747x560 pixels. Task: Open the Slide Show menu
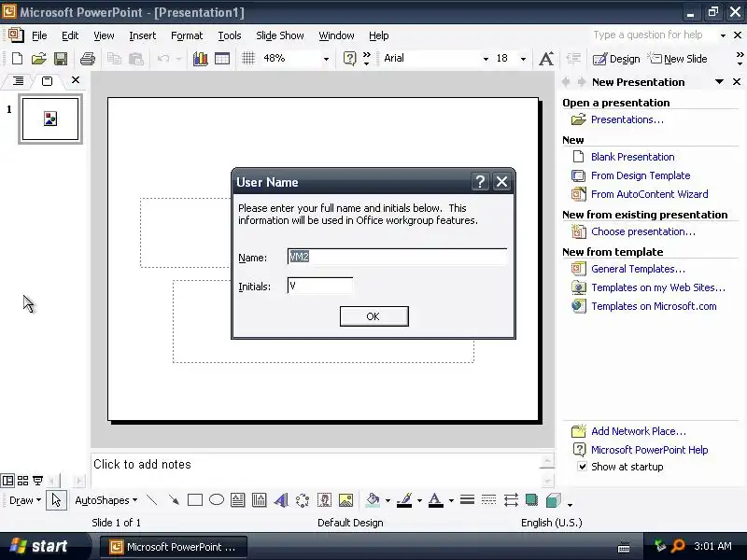tap(279, 35)
